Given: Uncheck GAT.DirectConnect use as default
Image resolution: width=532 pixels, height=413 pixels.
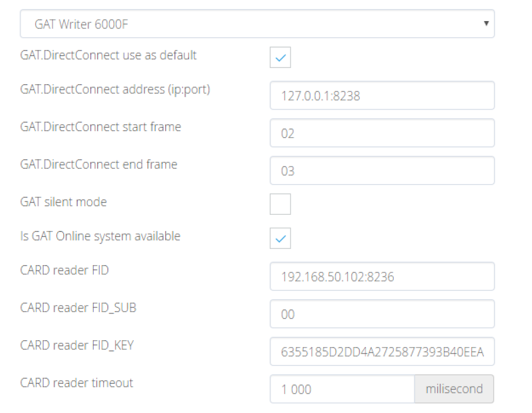Looking at the screenshot, I should tap(280, 58).
